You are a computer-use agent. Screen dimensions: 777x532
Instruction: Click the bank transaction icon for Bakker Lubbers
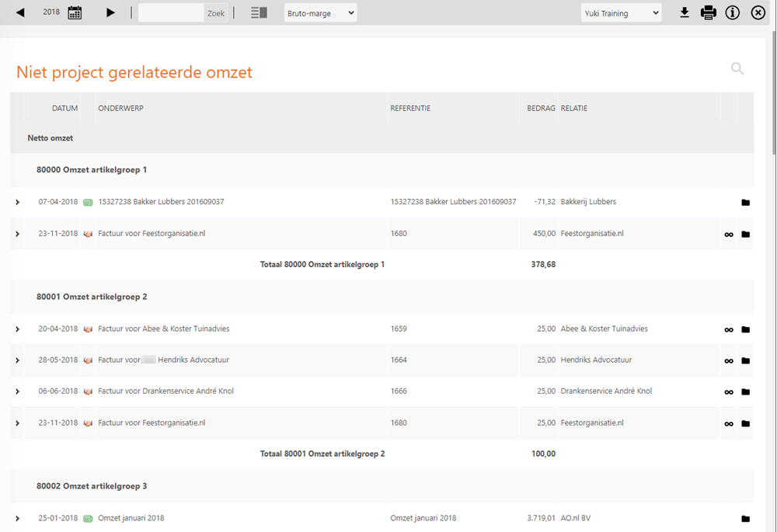point(88,202)
